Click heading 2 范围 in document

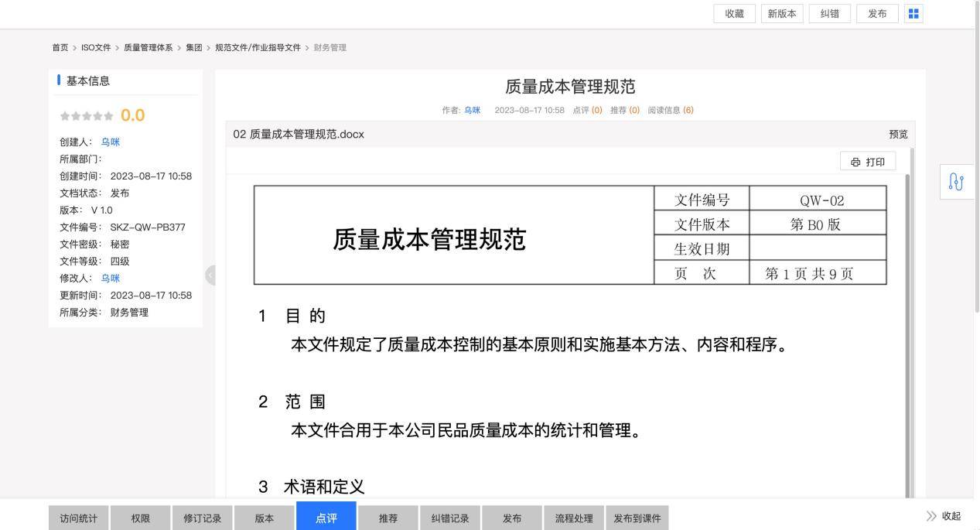coord(292,402)
